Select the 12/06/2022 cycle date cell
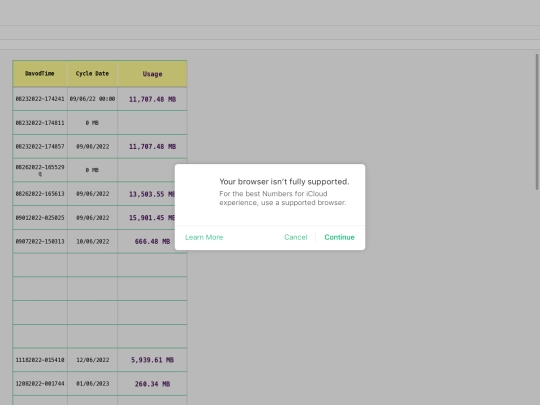Image resolution: width=540 pixels, height=405 pixels. (92, 360)
